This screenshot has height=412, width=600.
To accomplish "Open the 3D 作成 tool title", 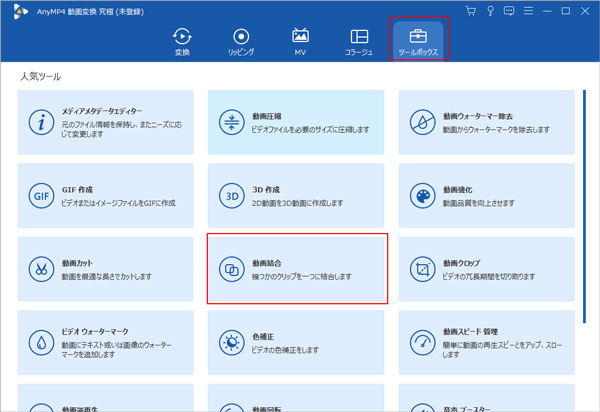I will pyautogui.click(x=266, y=189).
